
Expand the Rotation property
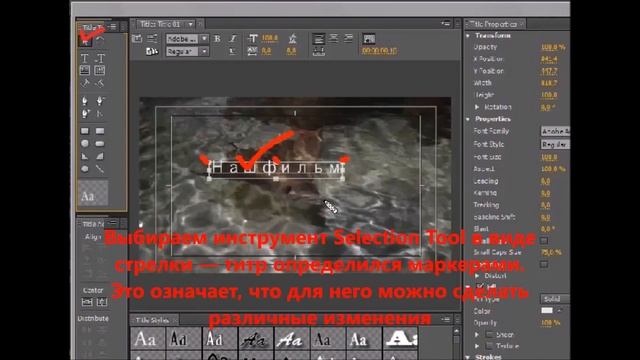[x=477, y=107]
